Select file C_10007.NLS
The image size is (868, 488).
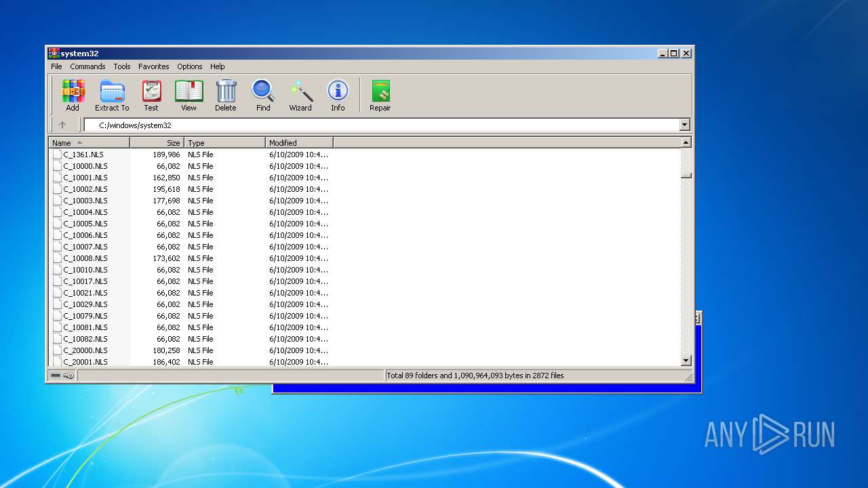[85, 247]
